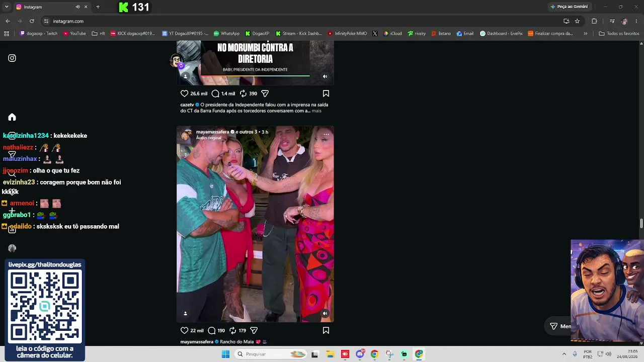Click the Pesquisar taskbar search box
The height and width of the screenshot is (362, 644).
pyautogui.click(x=271, y=354)
